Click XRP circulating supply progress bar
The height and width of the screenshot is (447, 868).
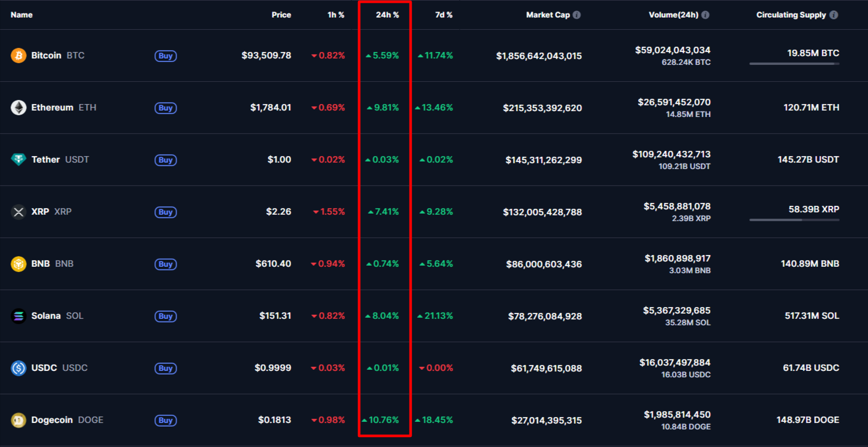pos(794,220)
